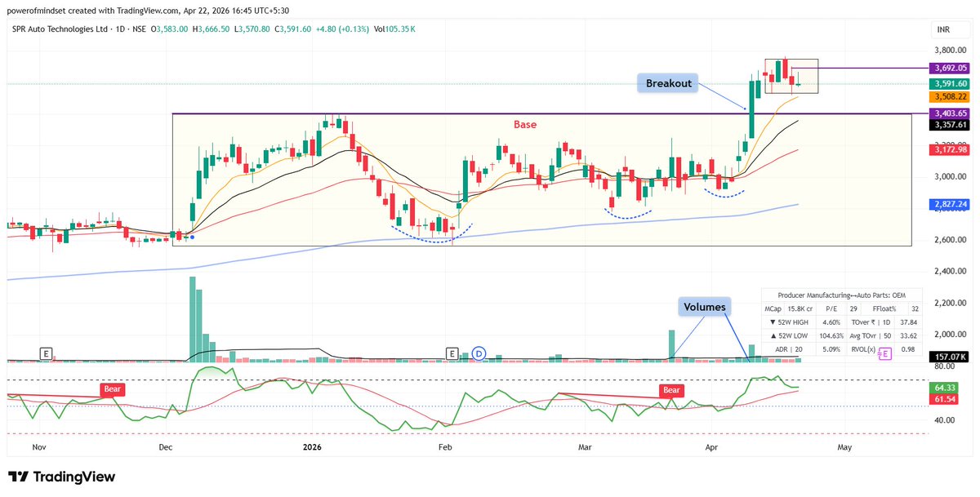The height and width of the screenshot is (497, 980).
Task: Click the Avg TOvr | 50 cell
Action: pos(871,335)
